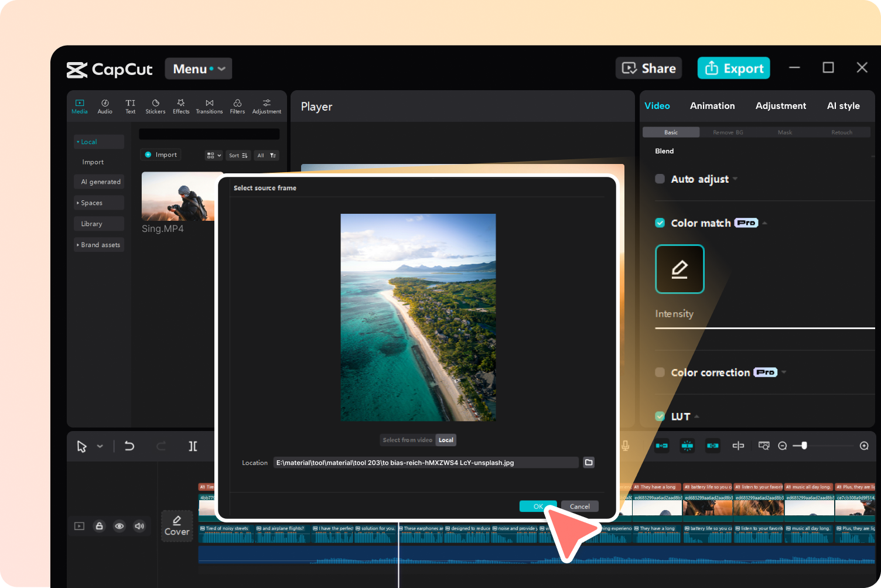
Task: Open the Menu dropdown
Action: point(199,69)
